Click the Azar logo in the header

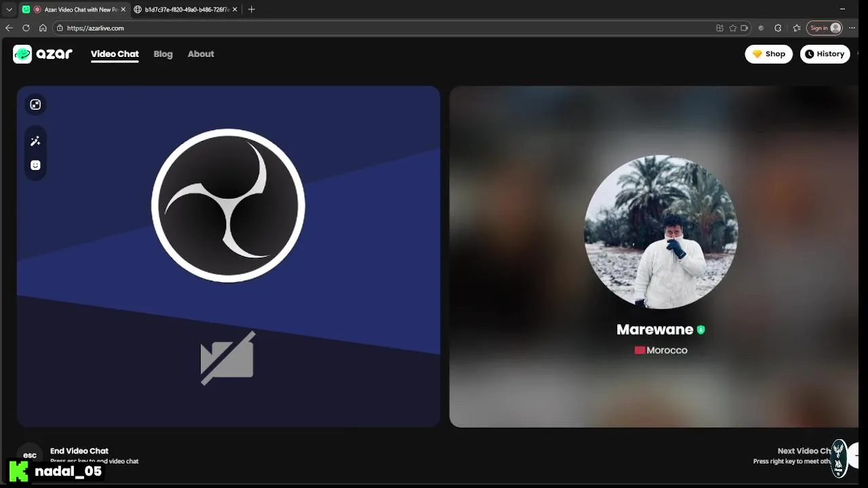pos(43,54)
